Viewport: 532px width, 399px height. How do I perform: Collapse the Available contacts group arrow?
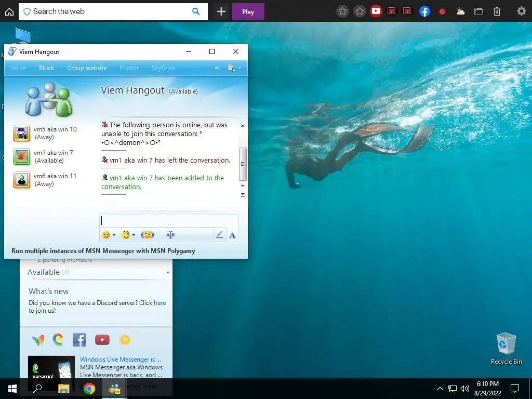point(168,272)
